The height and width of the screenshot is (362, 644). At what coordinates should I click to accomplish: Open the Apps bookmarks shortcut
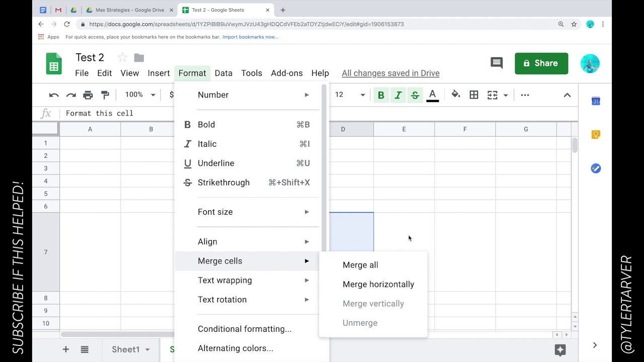49,37
